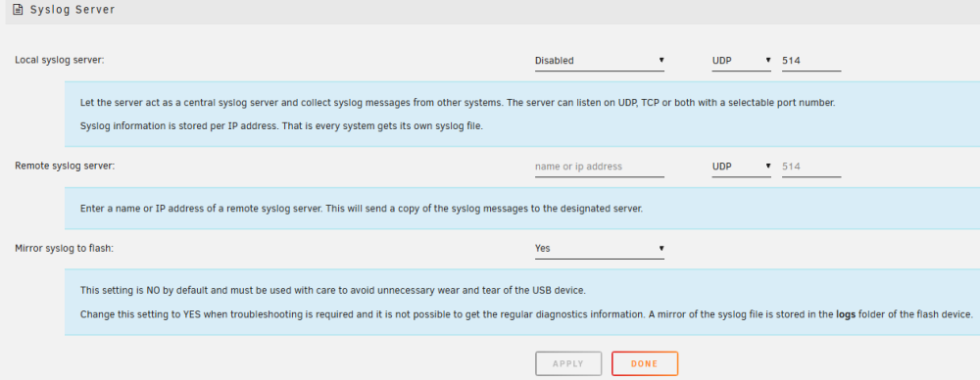The image size is (980, 380).
Task: Open the Local syslog server Disabled dropdown
Action: pyautogui.click(x=600, y=61)
